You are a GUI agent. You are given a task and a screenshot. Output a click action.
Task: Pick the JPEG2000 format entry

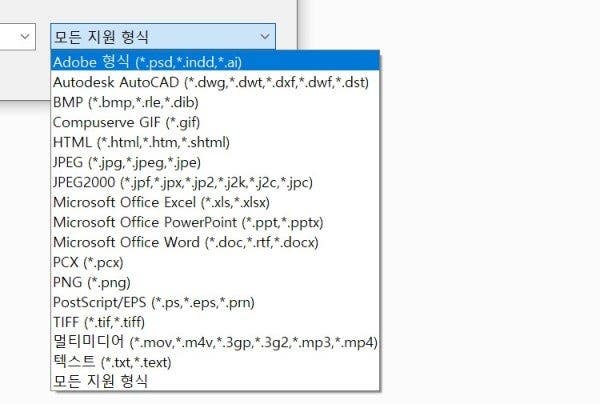click(215, 182)
